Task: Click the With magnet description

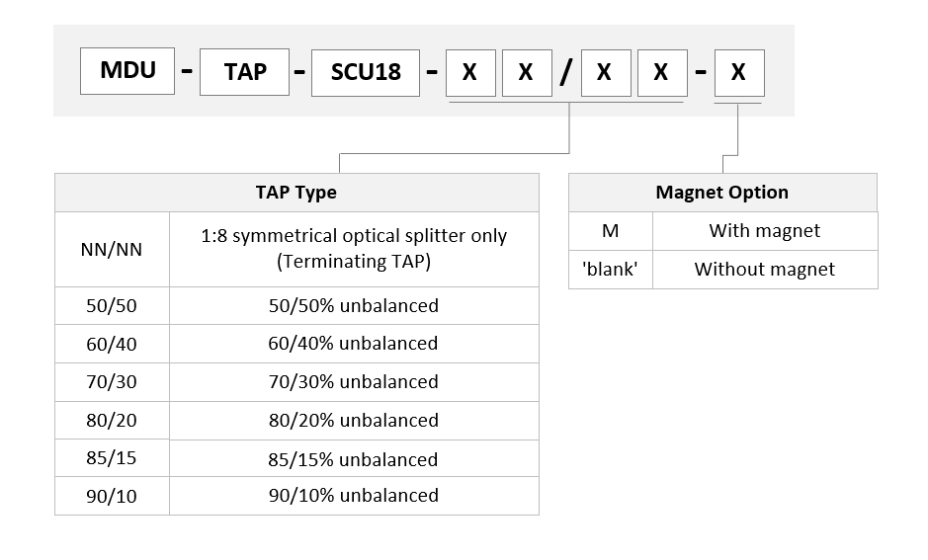Action: (x=765, y=231)
